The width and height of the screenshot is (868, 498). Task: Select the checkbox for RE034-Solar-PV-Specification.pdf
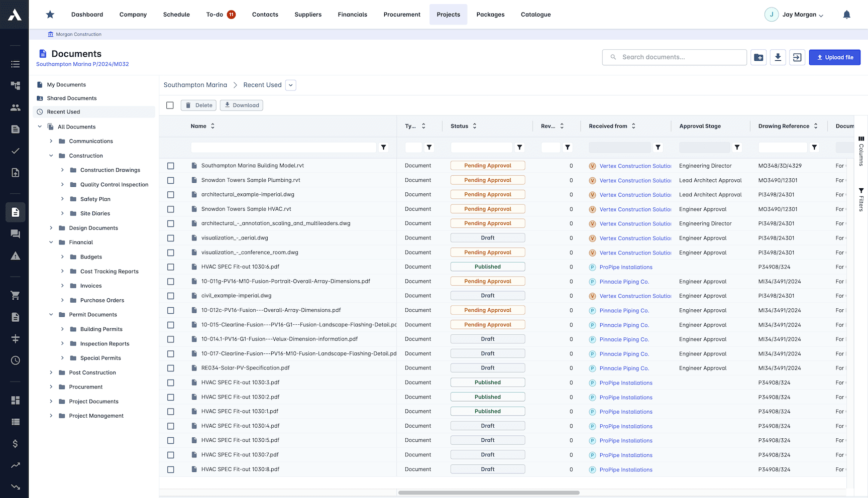[171, 367]
